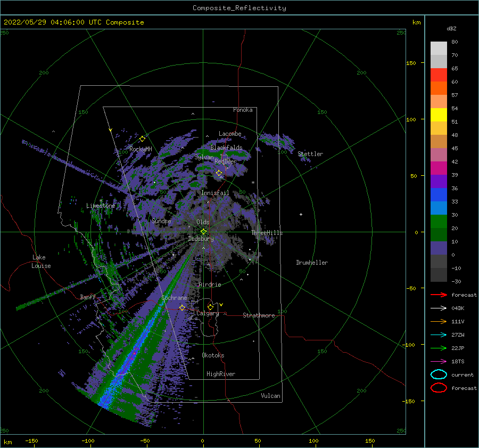The height and width of the screenshot is (448, 479).
Task: Click the magenta 18TS arrow in legend
Action: coord(439,362)
